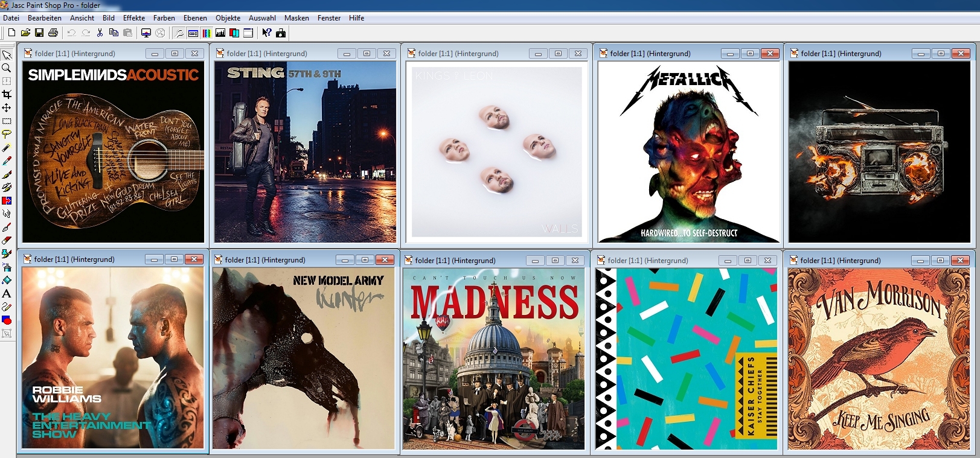Select the Retouch finger tool
Screen dimensions: 980x458
point(7,214)
